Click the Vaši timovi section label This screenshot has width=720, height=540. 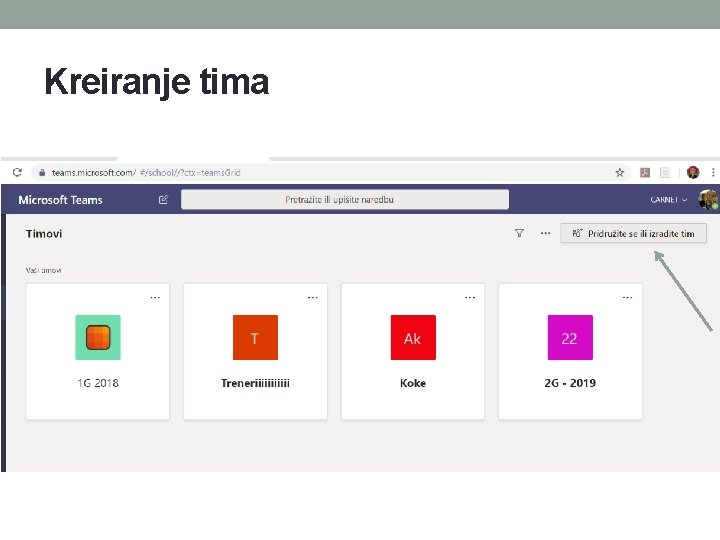(44, 270)
